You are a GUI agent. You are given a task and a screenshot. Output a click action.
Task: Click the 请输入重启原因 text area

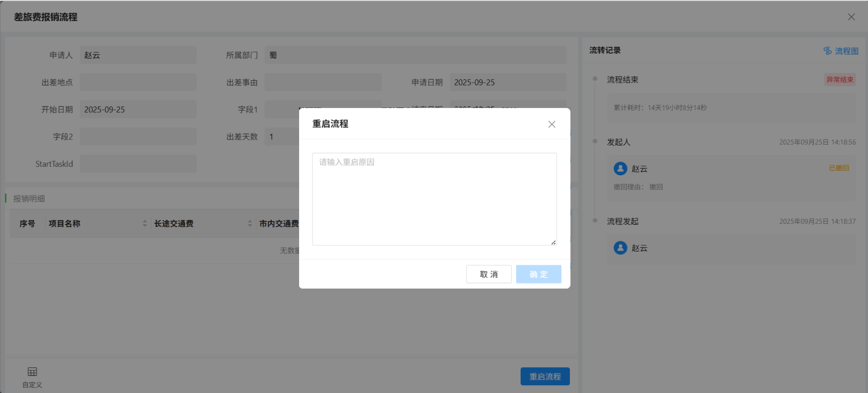pyautogui.click(x=434, y=199)
